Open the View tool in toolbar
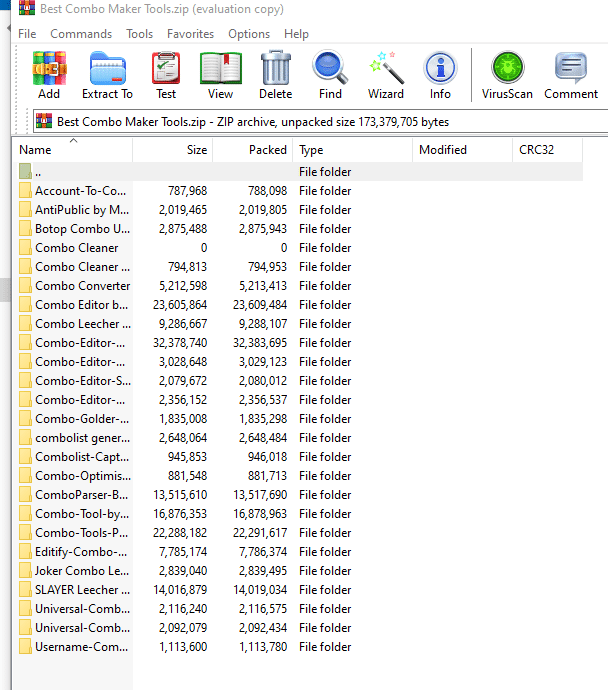 pyautogui.click(x=220, y=75)
